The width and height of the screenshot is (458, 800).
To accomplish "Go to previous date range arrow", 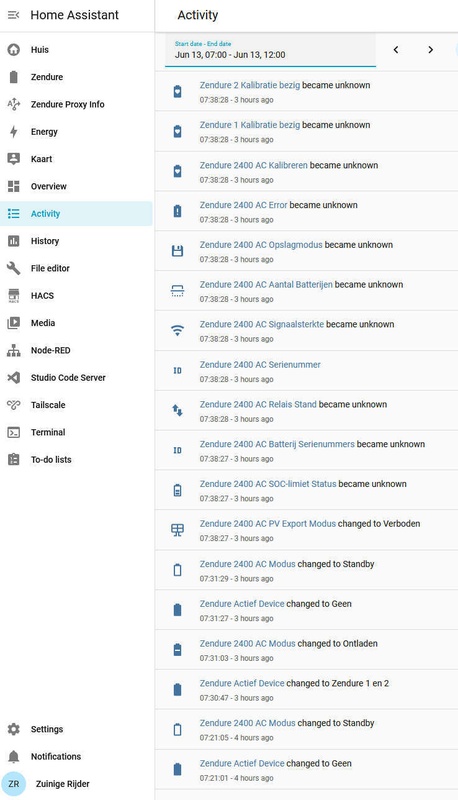I will (396, 49).
